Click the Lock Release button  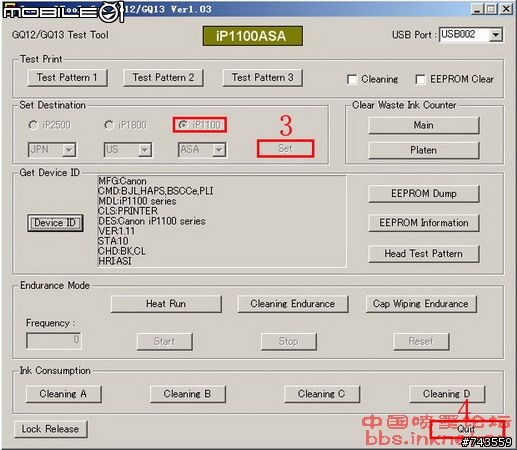tap(51, 429)
